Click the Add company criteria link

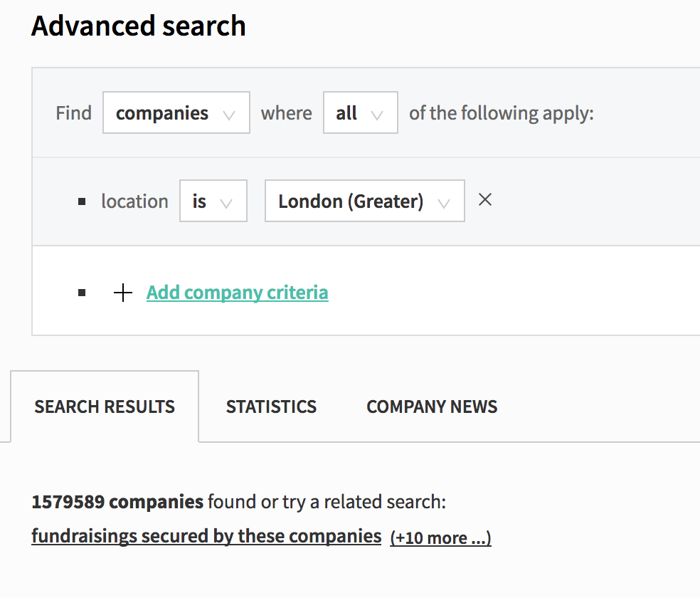click(237, 293)
